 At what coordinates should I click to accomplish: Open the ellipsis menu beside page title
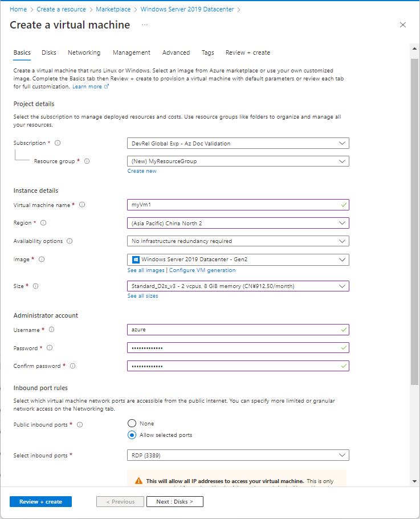tap(145, 25)
